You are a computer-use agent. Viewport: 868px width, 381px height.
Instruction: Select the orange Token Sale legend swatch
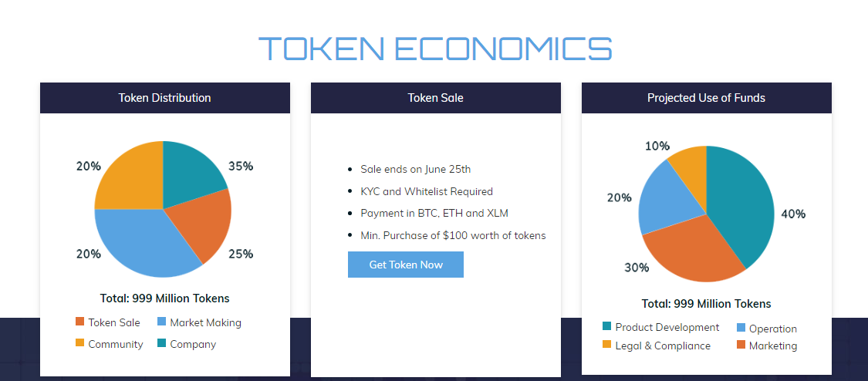pos(79,322)
